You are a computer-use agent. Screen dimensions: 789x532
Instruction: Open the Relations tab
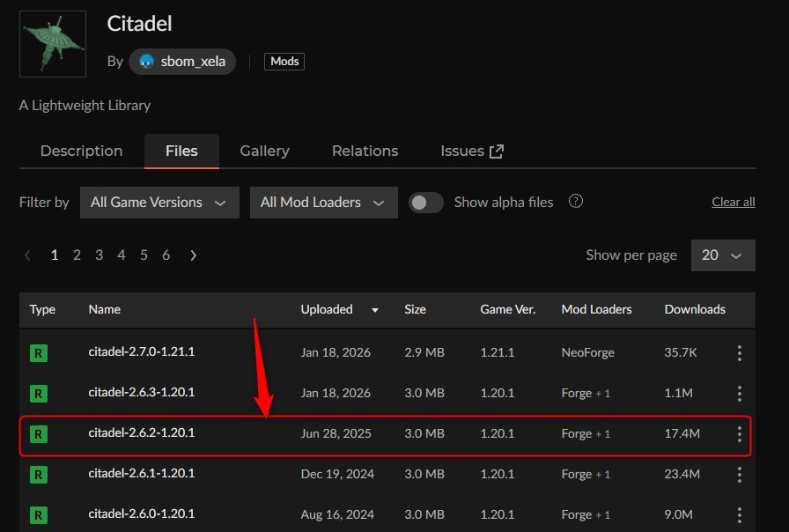pos(365,151)
